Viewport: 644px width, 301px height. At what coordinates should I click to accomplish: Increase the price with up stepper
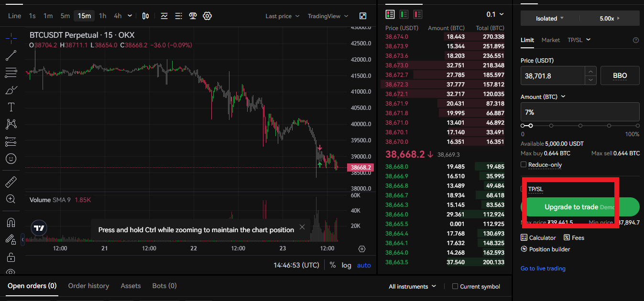[x=591, y=71]
